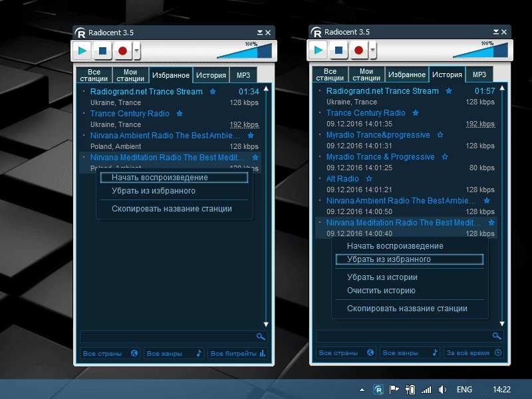Favorite Myradio Trance&progressive in the history list
The image size is (532, 399).
click(440, 135)
